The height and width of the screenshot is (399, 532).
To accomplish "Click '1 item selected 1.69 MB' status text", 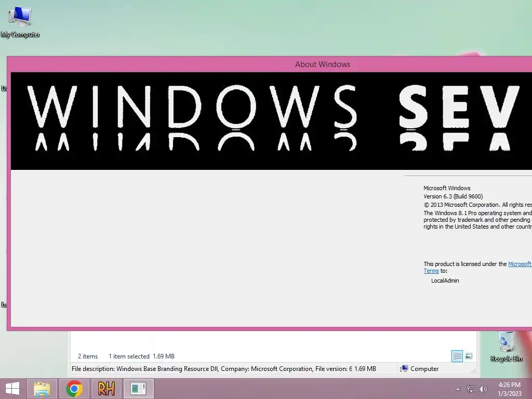I will coord(141,356).
